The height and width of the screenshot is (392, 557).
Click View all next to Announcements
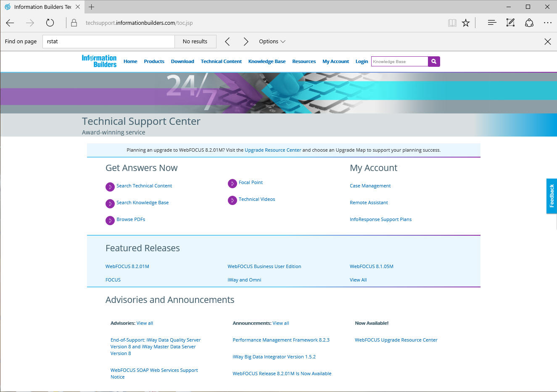pos(281,323)
